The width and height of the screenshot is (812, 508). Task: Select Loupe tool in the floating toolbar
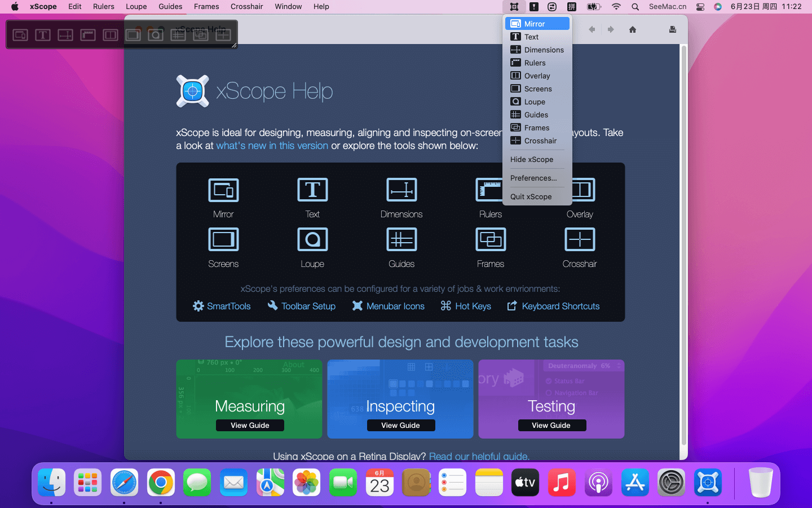coord(156,35)
